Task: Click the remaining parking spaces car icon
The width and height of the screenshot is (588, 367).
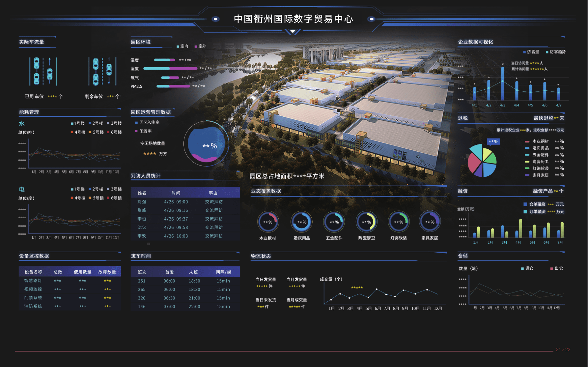Action: [x=102, y=71]
